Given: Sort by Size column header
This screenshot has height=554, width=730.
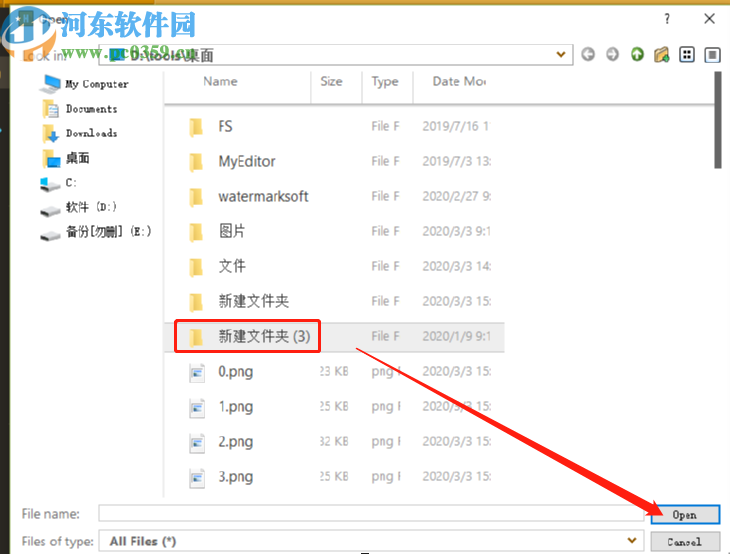Looking at the screenshot, I should pos(331,81).
